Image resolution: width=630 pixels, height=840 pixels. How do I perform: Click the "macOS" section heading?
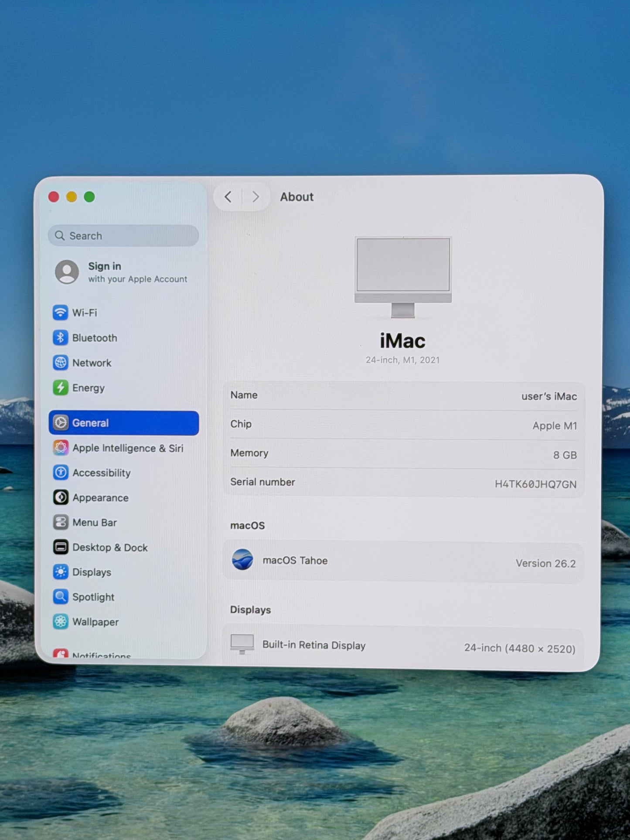pyautogui.click(x=247, y=525)
